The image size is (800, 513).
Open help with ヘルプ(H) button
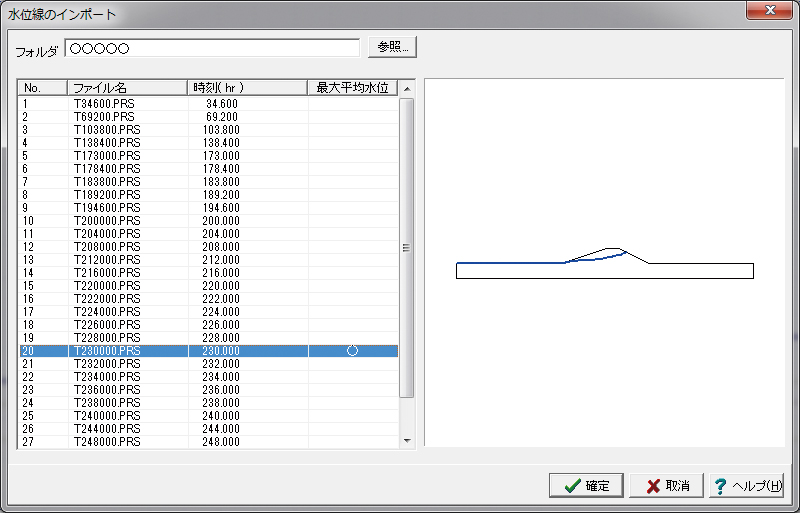coord(746,485)
